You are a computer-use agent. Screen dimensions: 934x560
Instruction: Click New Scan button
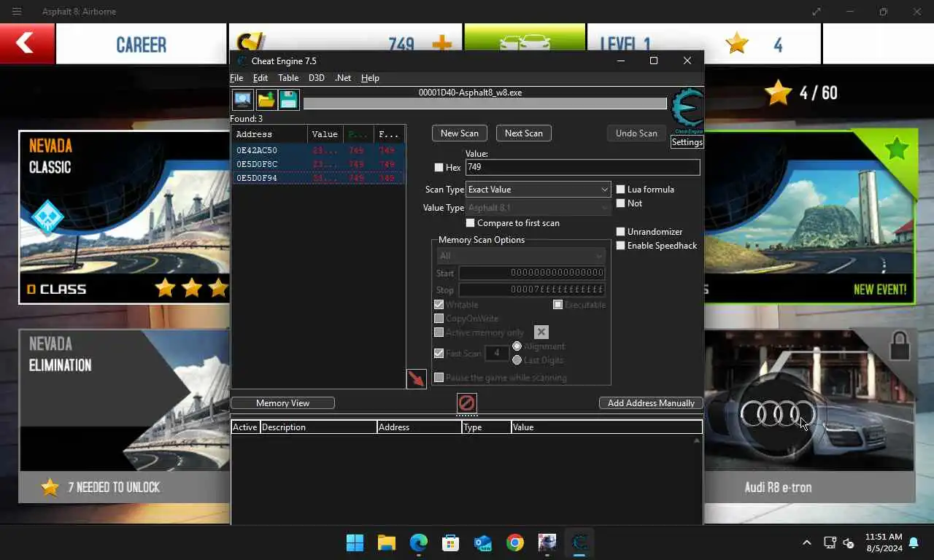click(460, 133)
